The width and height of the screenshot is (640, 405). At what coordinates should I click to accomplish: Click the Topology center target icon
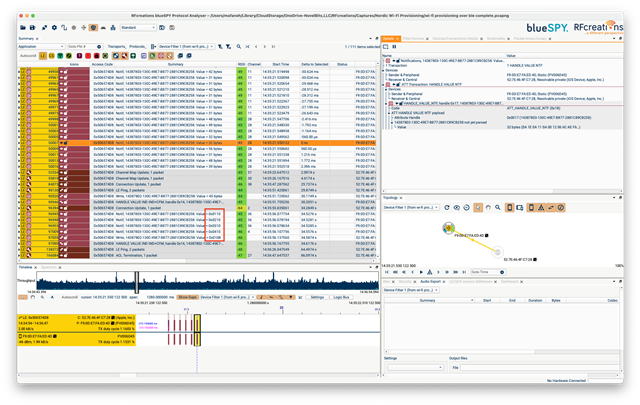pos(467,207)
